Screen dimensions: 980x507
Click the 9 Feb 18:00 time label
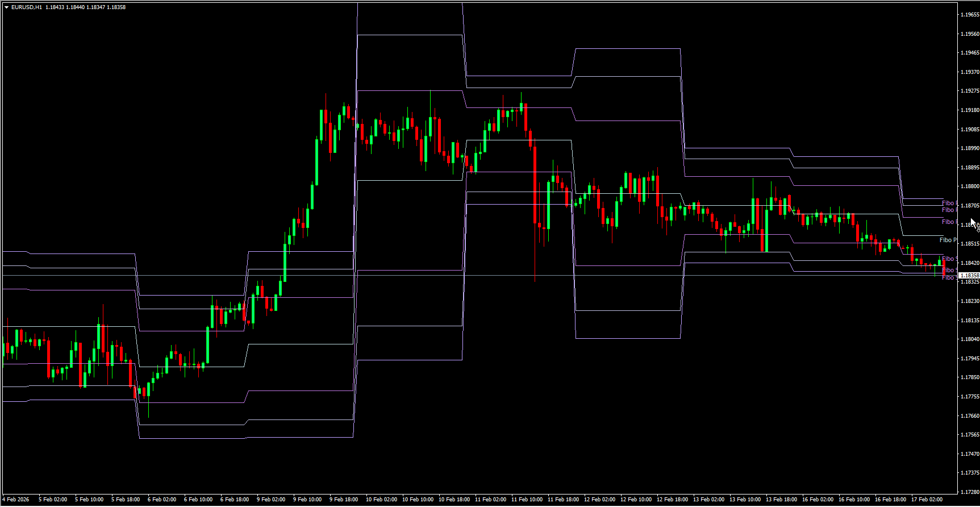coord(344,500)
